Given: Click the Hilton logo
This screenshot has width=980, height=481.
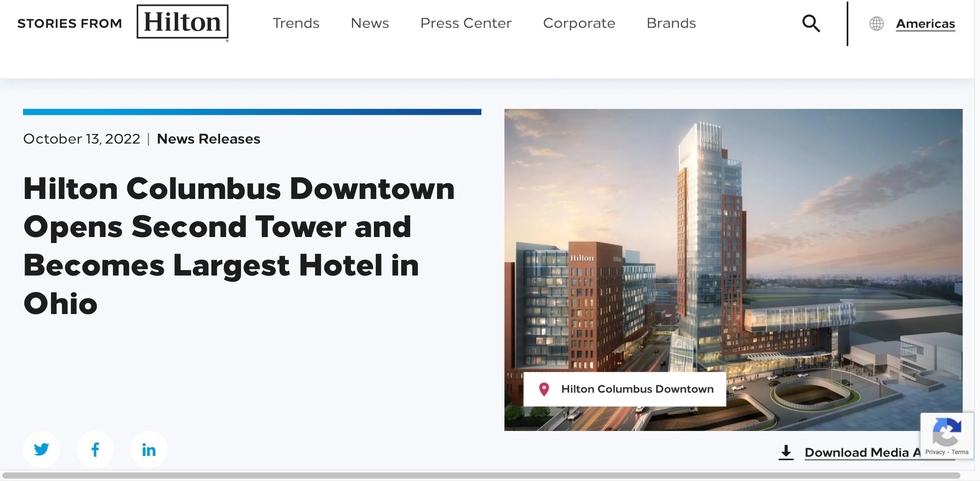Looking at the screenshot, I should click(x=182, y=22).
